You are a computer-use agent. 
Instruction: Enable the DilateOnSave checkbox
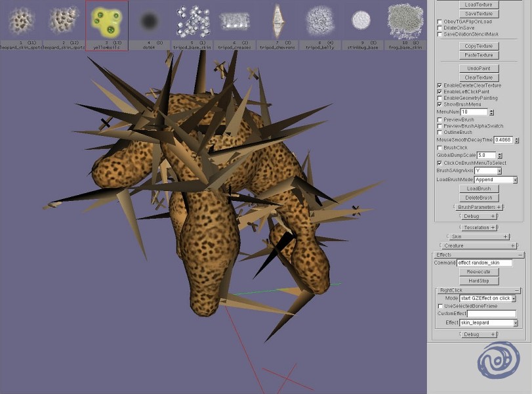440,28
